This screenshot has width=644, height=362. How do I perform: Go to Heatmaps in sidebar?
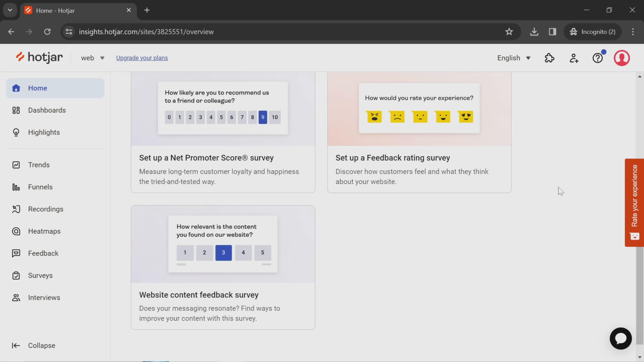[x=44, y=231]
